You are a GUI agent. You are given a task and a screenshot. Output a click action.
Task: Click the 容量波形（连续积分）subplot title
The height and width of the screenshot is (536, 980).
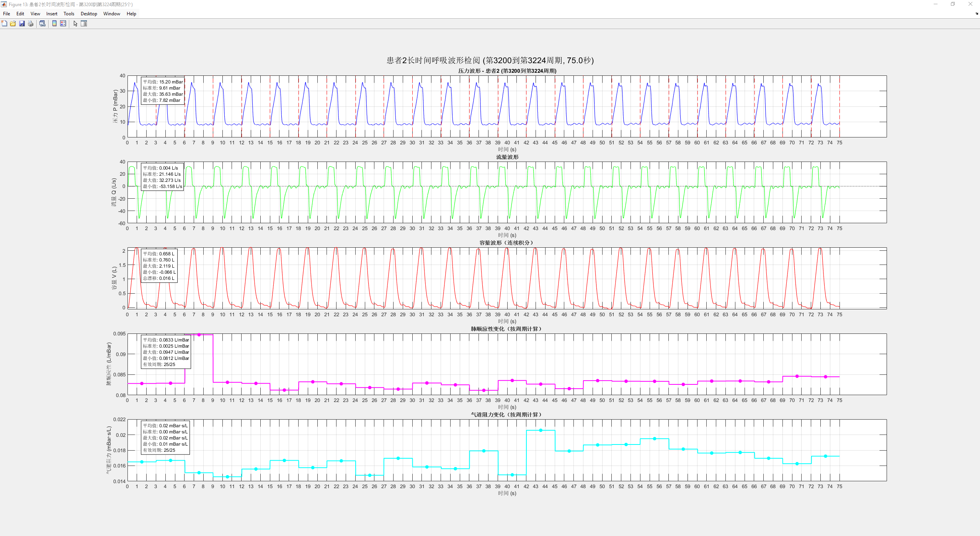pos(507,243)
